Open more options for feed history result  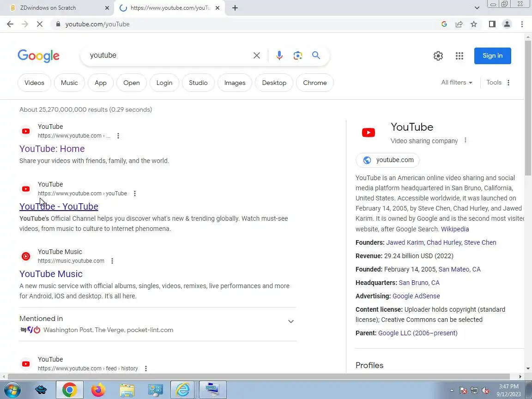click(146, 369)
